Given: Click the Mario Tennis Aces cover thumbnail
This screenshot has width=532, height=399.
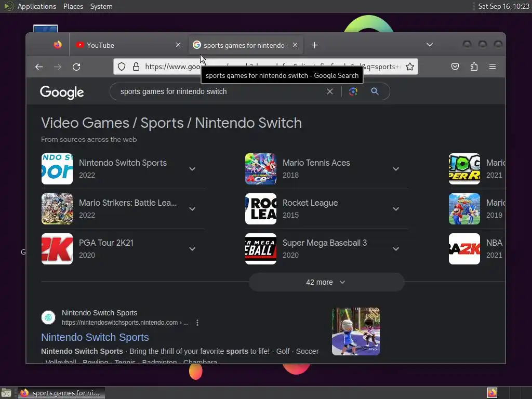Looking at the screenshot, I should click(x=261, y=169).
